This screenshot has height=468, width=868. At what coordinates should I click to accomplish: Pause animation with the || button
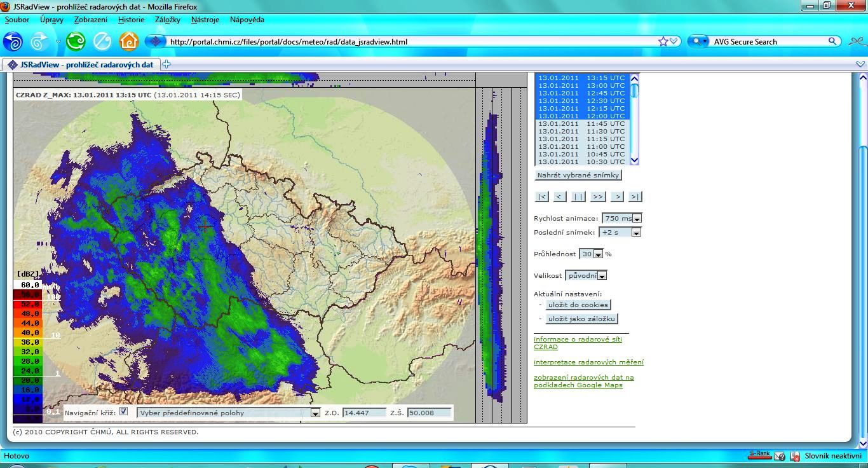coord(578,196)
